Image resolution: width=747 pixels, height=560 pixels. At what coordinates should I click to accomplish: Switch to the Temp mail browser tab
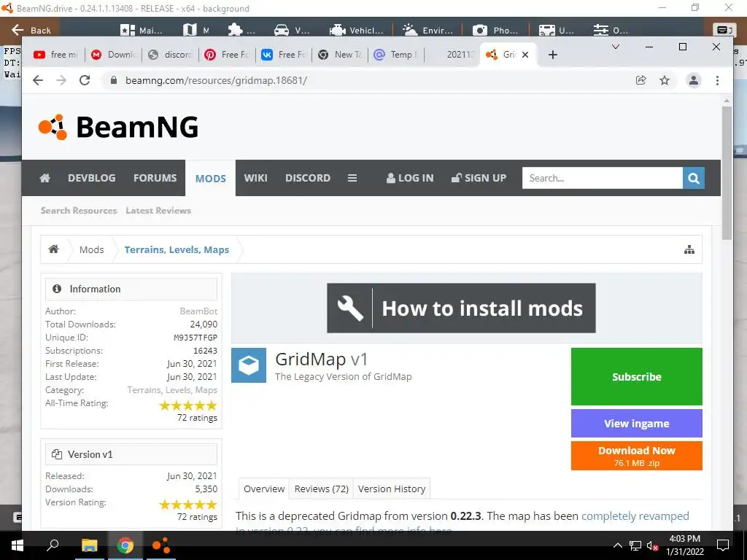(396, 55)
